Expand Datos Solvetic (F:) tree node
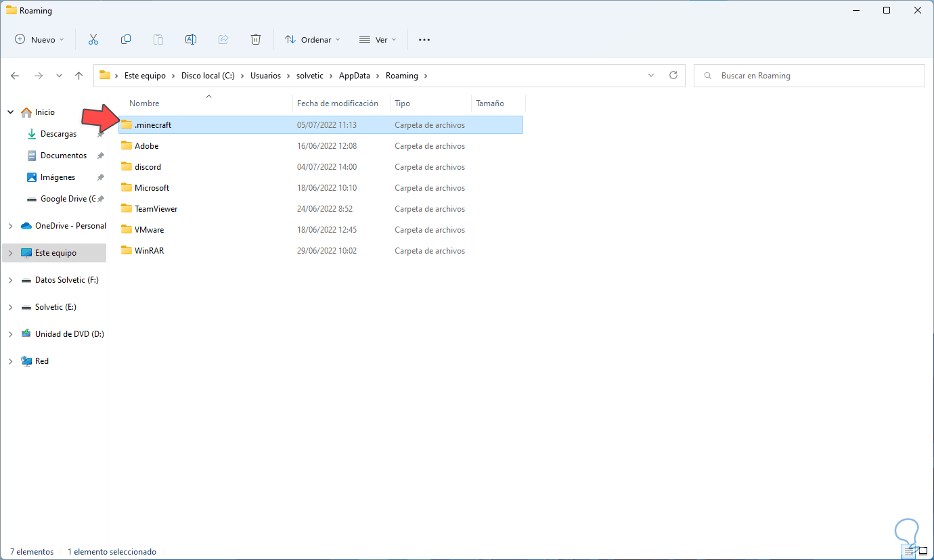Image resolution: width=934 pixels, height=560 pixels. tap(10, 280)
